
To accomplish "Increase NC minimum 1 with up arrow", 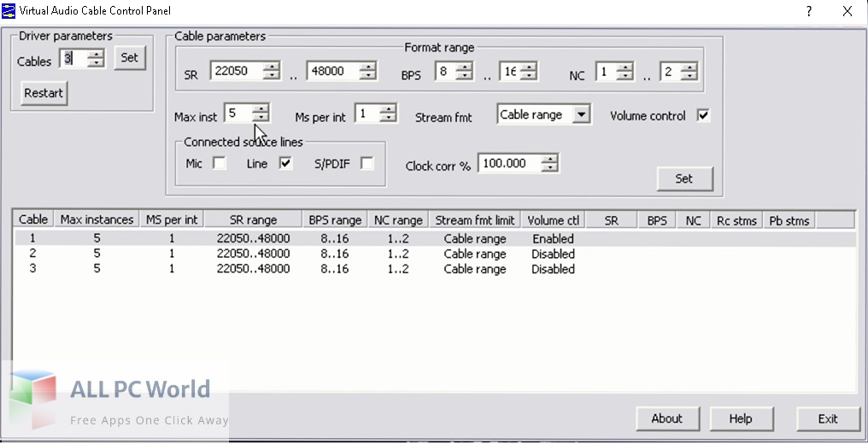I will [625, 67].
